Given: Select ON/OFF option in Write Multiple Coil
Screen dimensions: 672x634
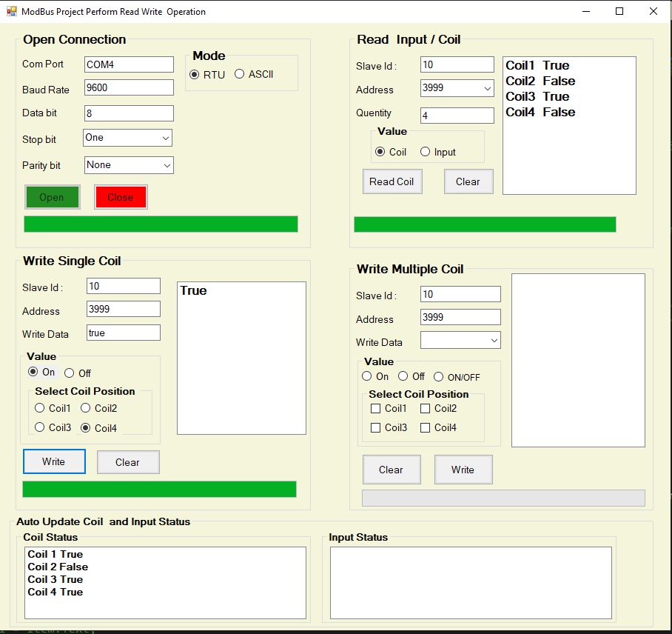Looking at the screenshot, I should pyautogui.click(x=438, y=376).
